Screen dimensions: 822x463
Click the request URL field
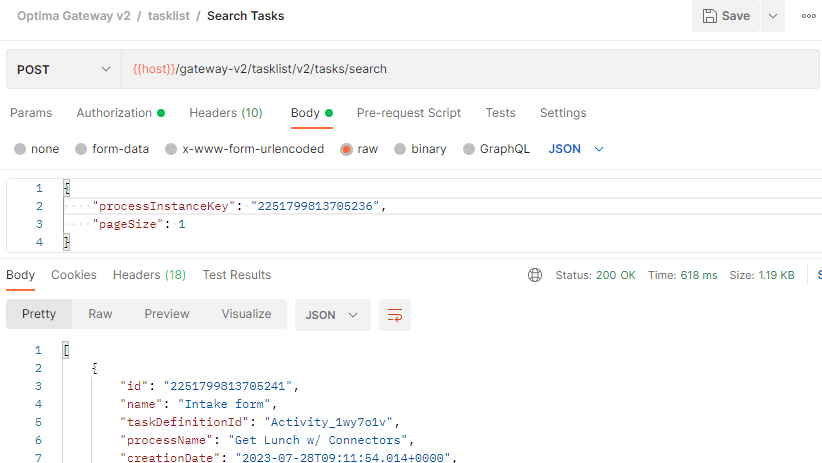[470, 69]
